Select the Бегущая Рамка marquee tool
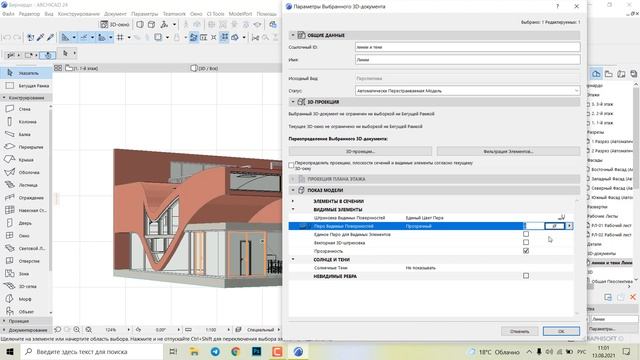Image resolution: width=640 pixels, height=360 pixels. 26,86
